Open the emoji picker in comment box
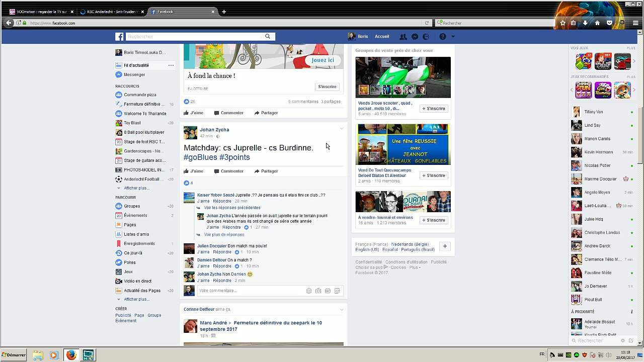Image resolution: width=644 pixels, height=362 pixels. click(x=309, y=291)
